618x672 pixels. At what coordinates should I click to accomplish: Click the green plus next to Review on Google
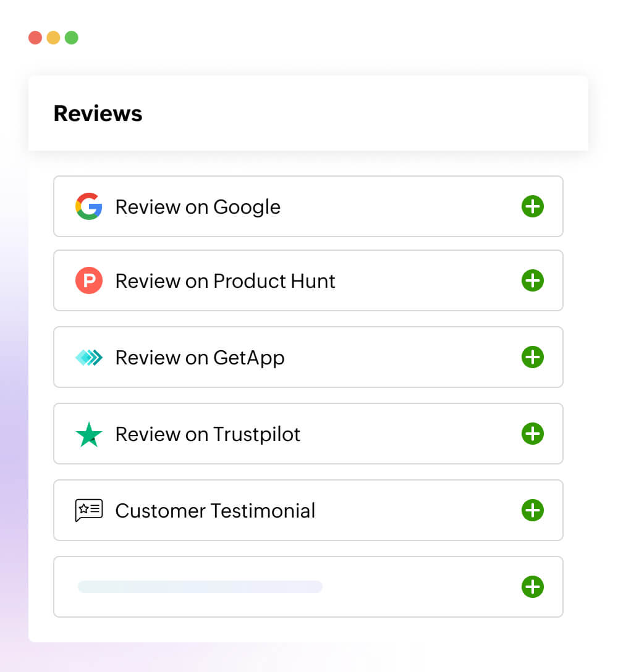pos(532,206)
